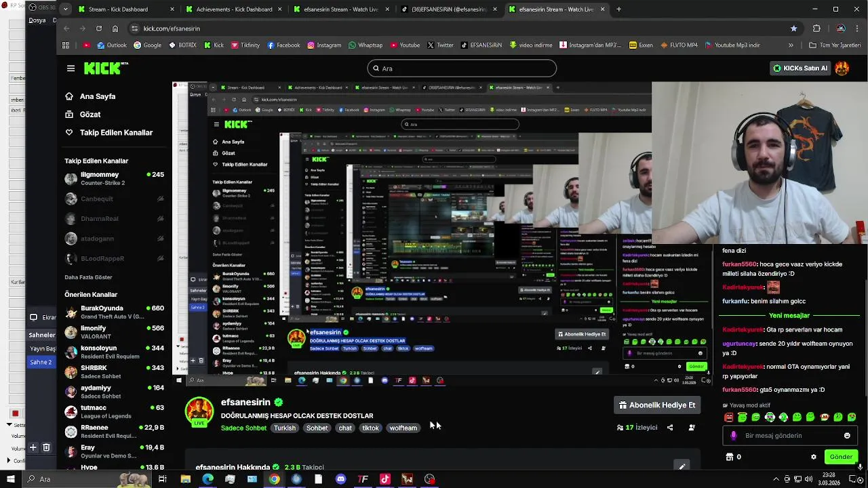Reload the page with refresh icon
The image size is (868, 488).
click(99, 28)
